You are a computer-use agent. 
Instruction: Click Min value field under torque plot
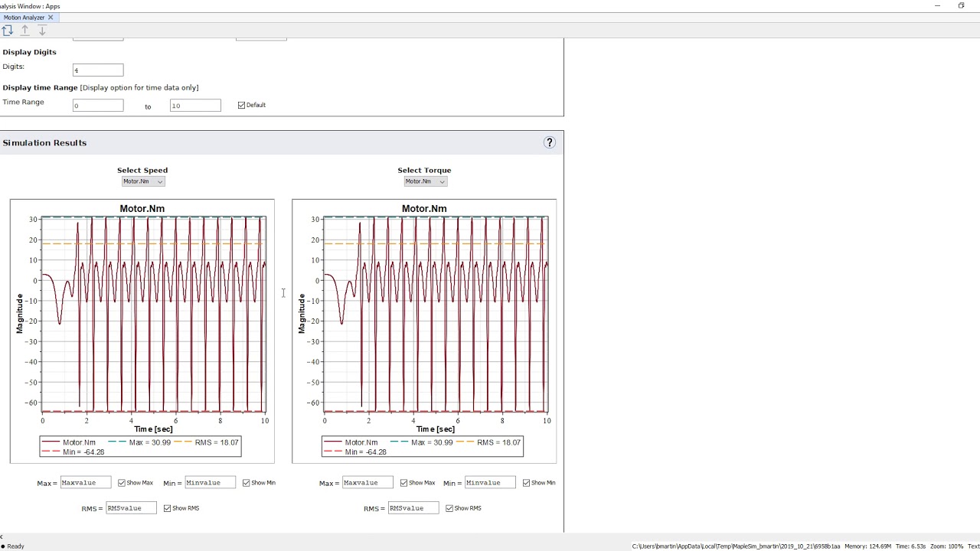[x=490, y=483]
